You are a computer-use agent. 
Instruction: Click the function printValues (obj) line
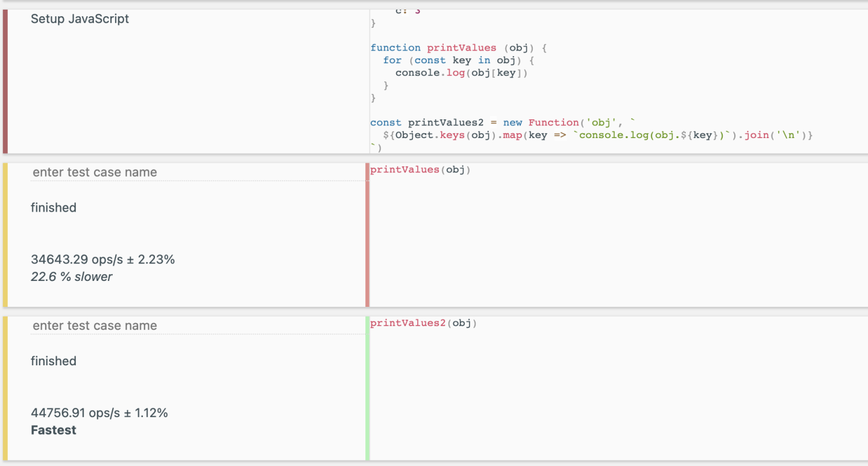pos(458,48)
